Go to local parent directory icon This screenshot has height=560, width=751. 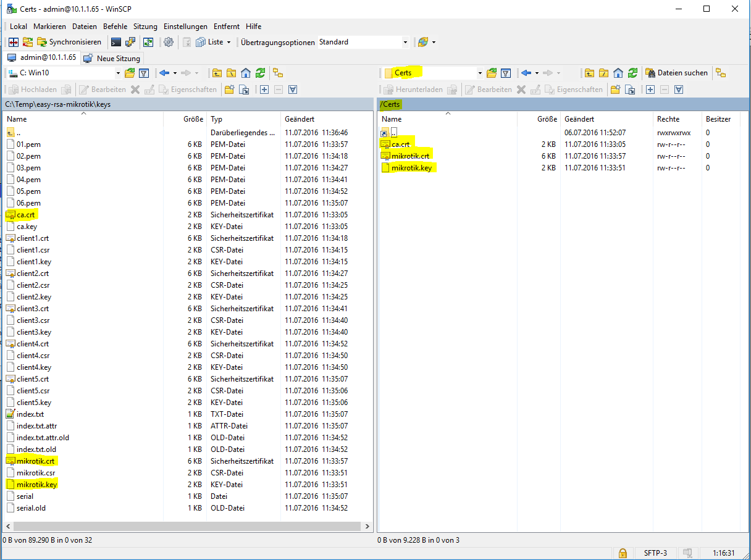click(x=217, y=73)
